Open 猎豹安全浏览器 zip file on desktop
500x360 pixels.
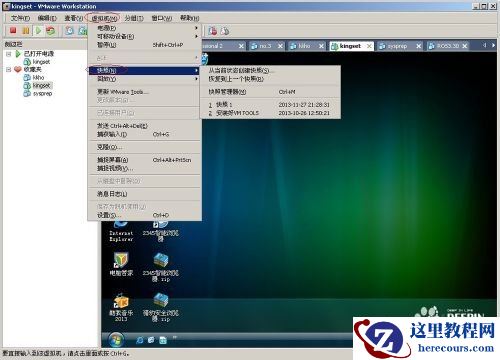[161, 307]
